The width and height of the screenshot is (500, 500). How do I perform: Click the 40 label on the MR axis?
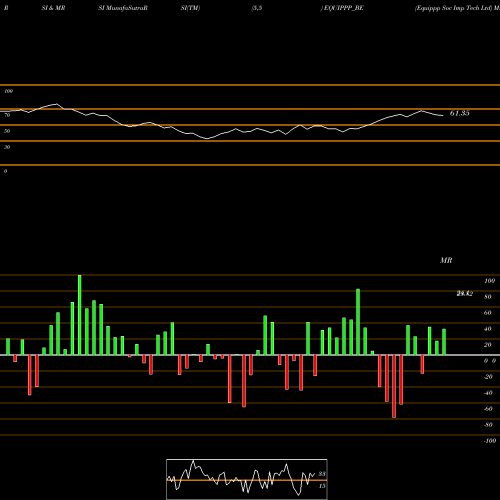coord(488,329)
